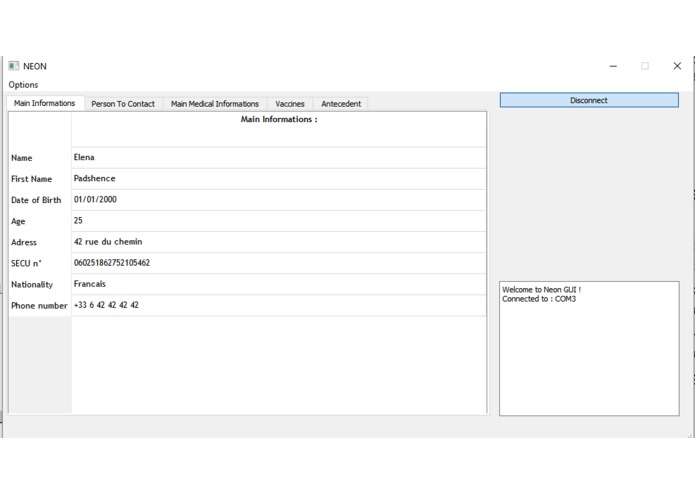Click the Disconnect button
Viewport: 695px width, 494px height.
click(x=589, y=100)
